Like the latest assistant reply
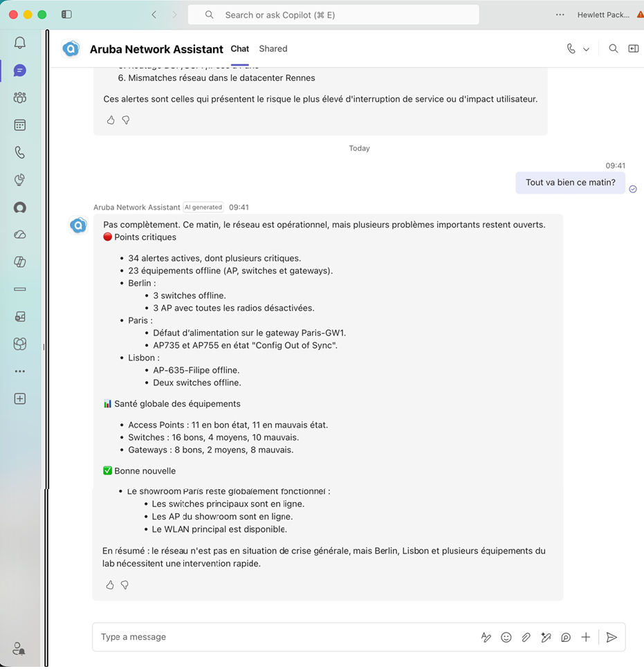 [110, 585]
